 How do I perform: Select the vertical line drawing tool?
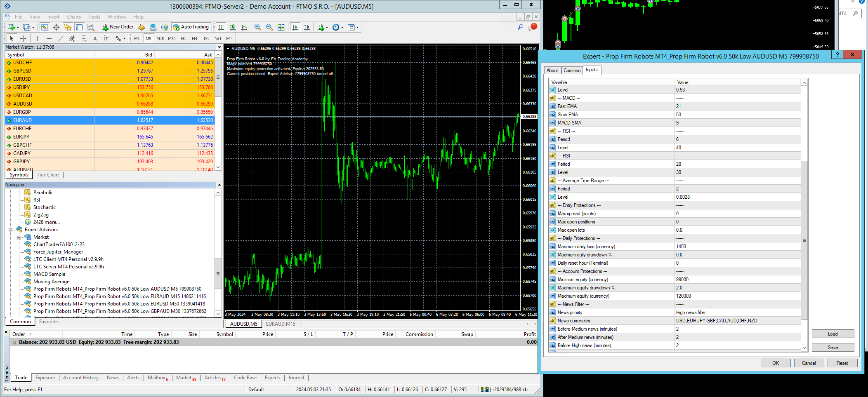click(37, 38)
